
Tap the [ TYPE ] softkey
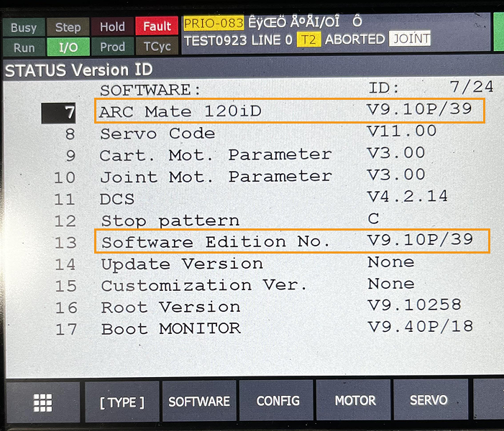pos(122,402)
